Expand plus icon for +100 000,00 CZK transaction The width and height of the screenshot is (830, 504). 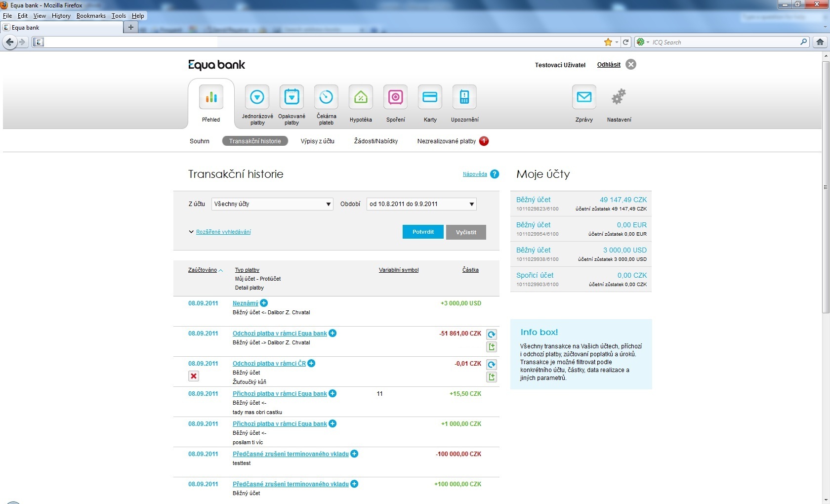point(354,484)
